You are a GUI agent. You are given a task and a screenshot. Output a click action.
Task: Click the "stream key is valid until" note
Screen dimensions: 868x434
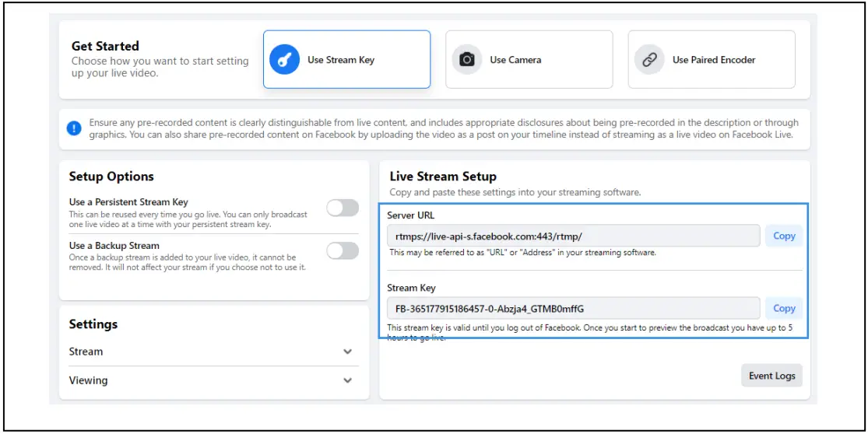click(590, 332)
